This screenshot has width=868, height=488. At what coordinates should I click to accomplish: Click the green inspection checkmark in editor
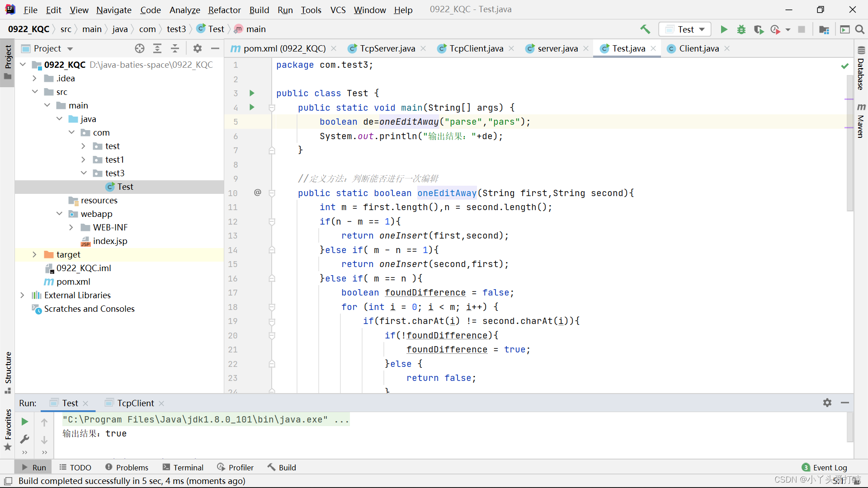point(844,66)
